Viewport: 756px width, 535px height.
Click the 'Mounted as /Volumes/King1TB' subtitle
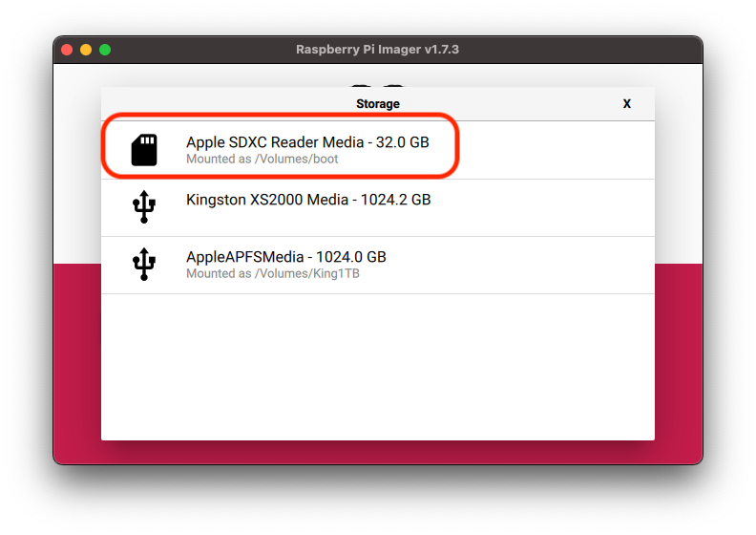click(x=273, y=274)
